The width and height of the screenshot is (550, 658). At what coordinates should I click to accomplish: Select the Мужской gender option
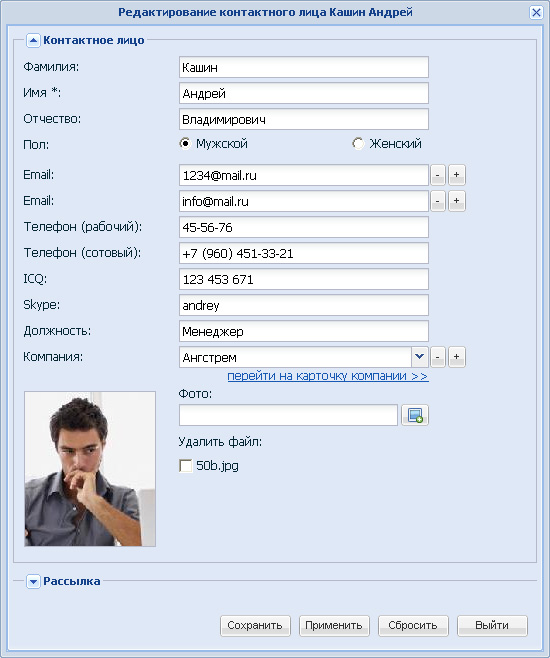click(185, 144)
